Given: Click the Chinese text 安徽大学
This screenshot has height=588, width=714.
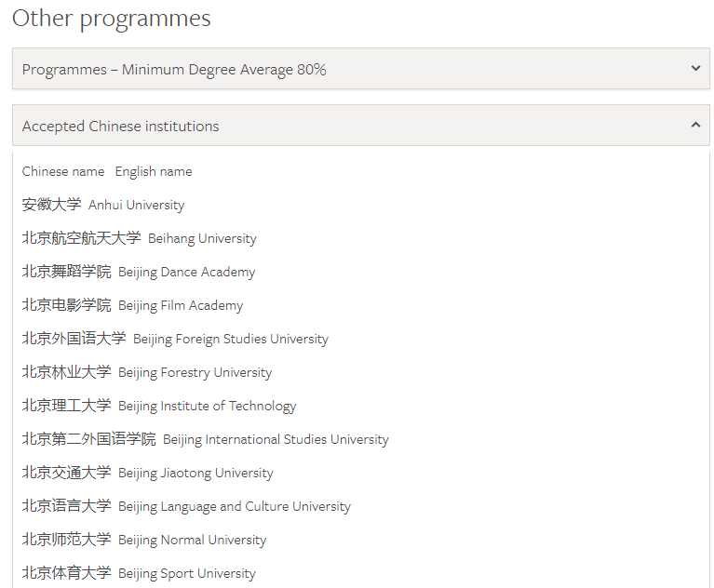Looking at the screenshot, I should pyautogui.click(x=51, y=205).
